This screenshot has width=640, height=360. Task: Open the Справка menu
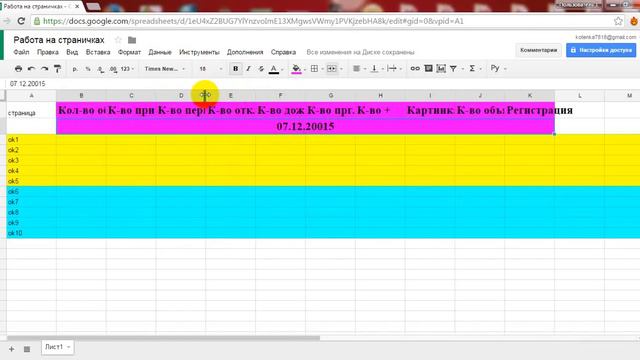point(283,52)
